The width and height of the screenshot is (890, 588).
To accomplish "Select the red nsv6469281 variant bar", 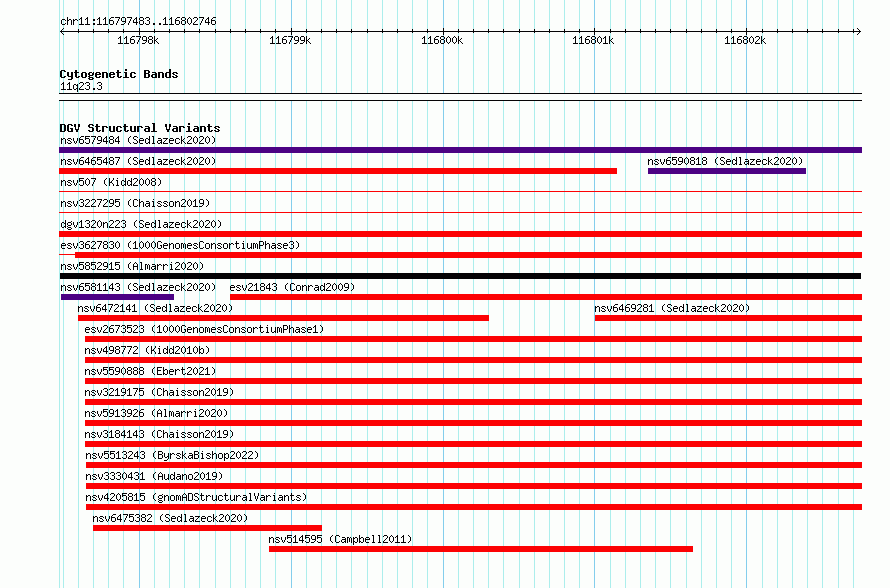I will pos(728,318).
